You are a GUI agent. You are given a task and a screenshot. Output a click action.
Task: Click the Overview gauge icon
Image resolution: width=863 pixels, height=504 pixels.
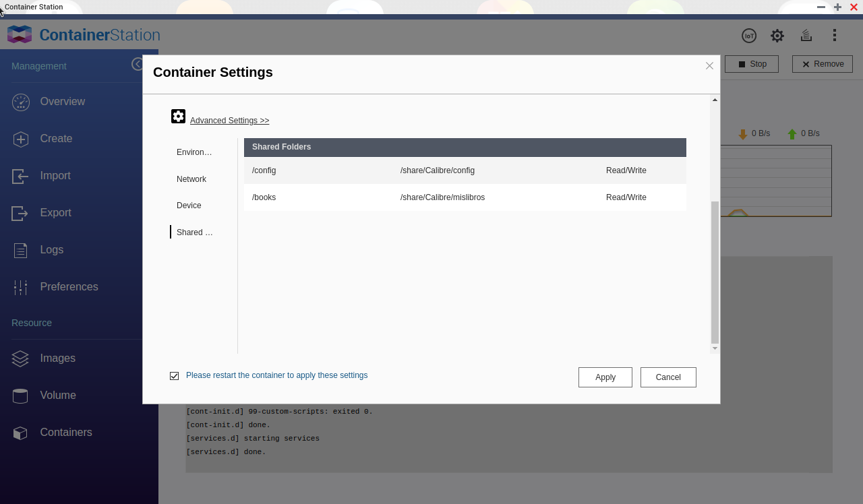tap(20, 102)
